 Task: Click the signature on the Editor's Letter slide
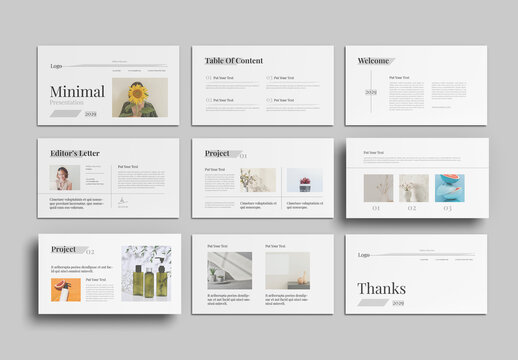122,201
